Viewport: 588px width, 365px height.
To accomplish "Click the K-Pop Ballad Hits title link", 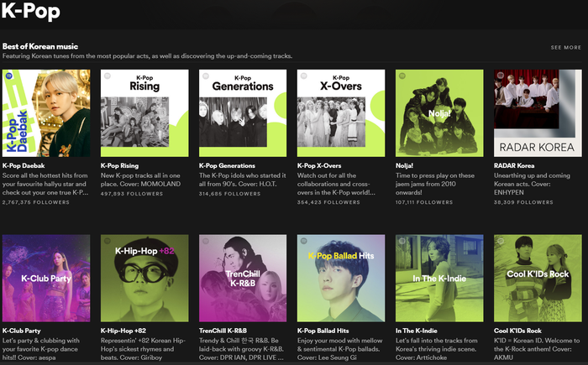I will coord(323,331).
